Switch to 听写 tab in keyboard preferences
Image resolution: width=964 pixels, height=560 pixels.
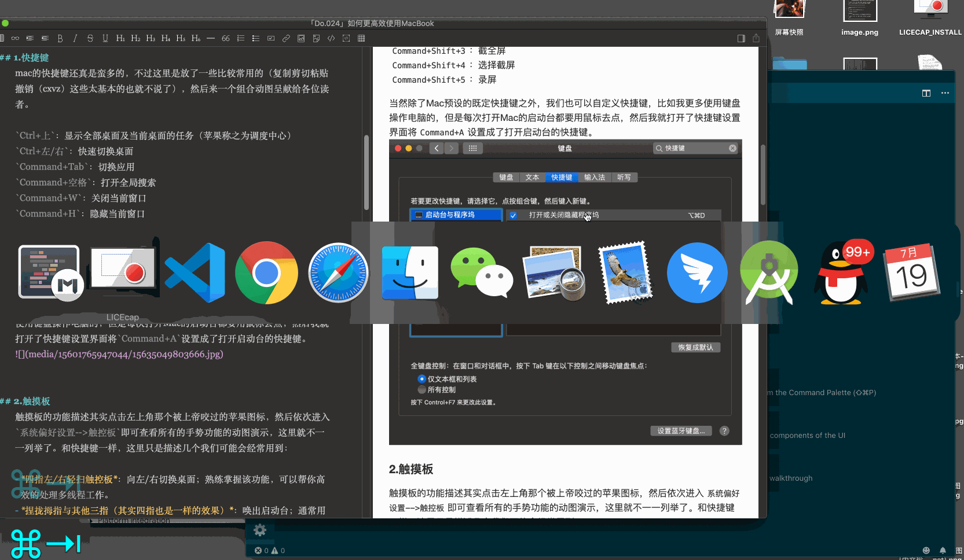(624, 178)
